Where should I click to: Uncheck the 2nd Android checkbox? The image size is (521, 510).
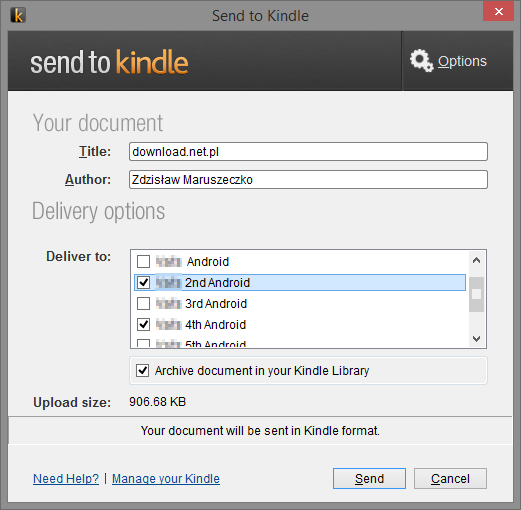(144, 283)
